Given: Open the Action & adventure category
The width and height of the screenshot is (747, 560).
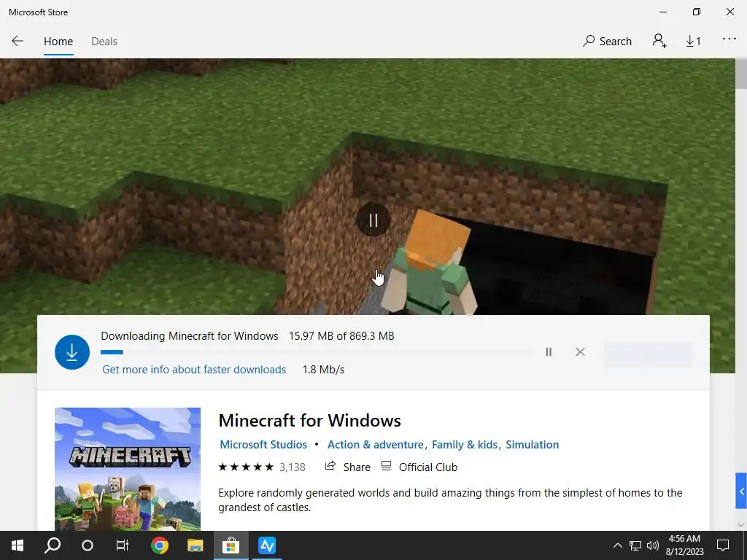Looking at the screenshot, I should click(376, 445).
